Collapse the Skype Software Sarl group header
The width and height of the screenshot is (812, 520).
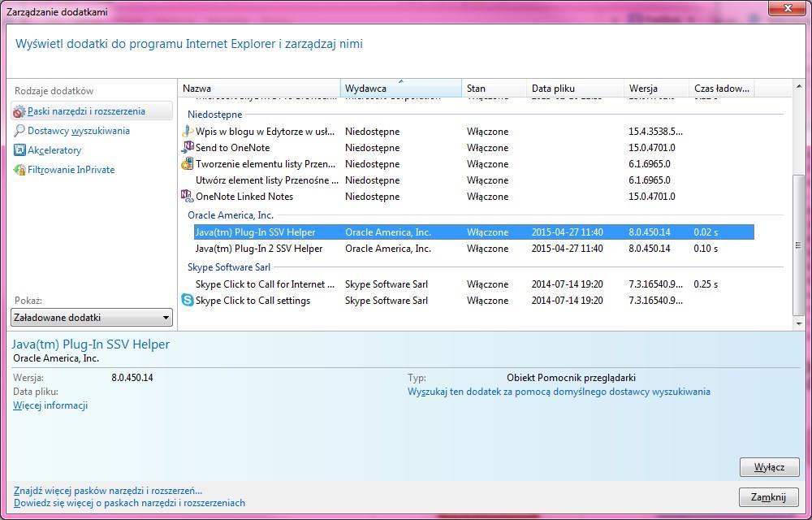[x=229, y=267]
